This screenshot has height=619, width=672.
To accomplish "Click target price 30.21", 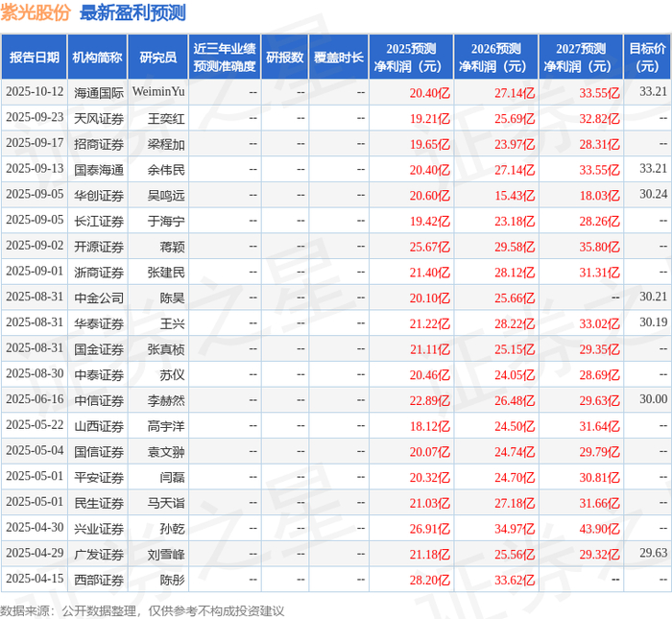I will [x=654, y=297].
